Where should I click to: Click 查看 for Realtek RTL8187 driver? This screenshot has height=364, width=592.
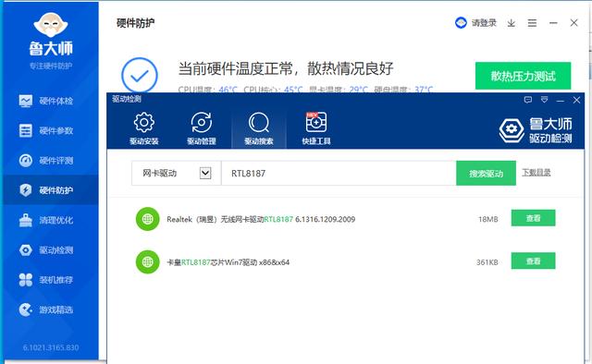pos(533,218)
